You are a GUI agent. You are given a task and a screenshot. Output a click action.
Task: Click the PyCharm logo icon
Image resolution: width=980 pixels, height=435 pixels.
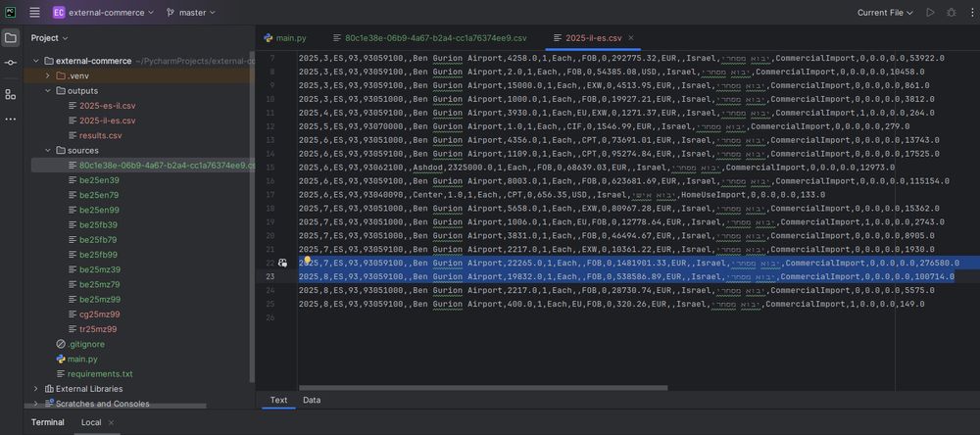[11, 13]
